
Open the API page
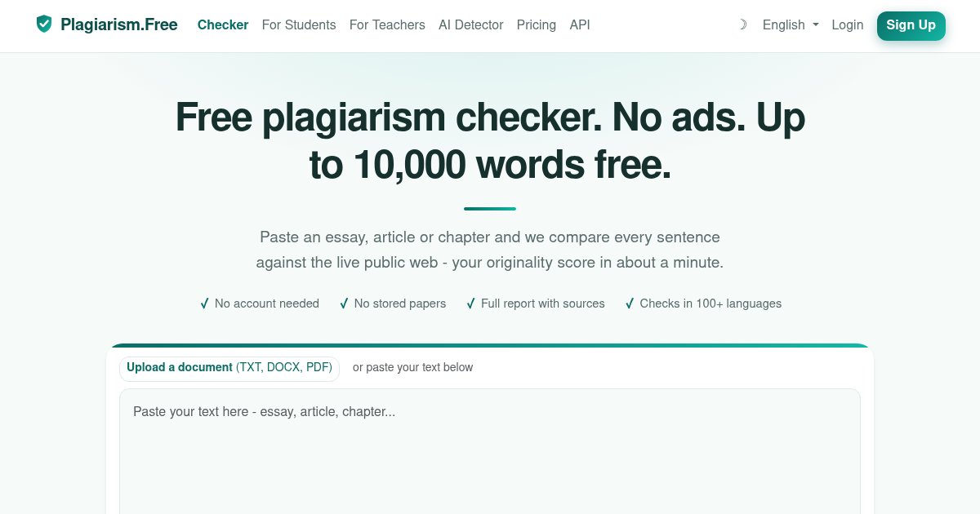pos(580,24)
